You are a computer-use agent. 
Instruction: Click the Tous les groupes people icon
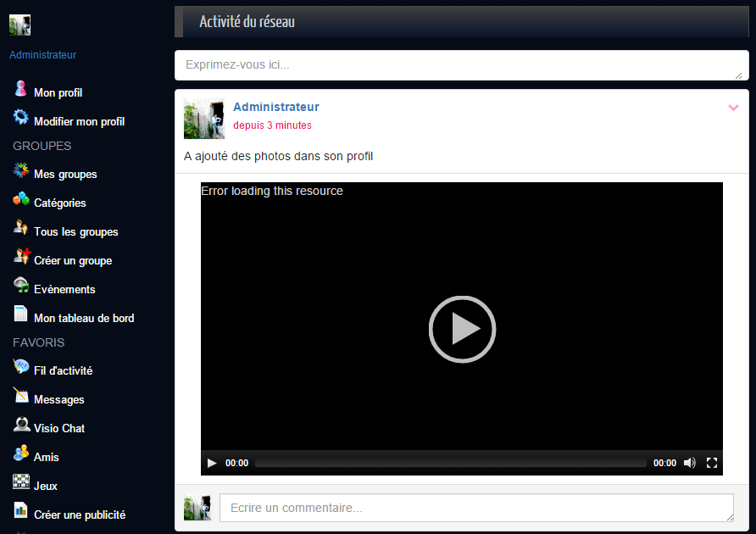20,227
